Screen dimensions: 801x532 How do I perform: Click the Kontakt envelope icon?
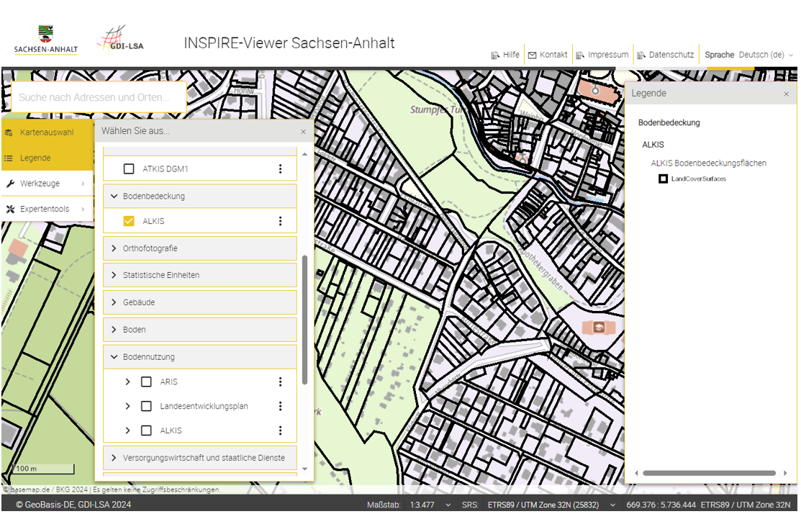click(533, 55)
